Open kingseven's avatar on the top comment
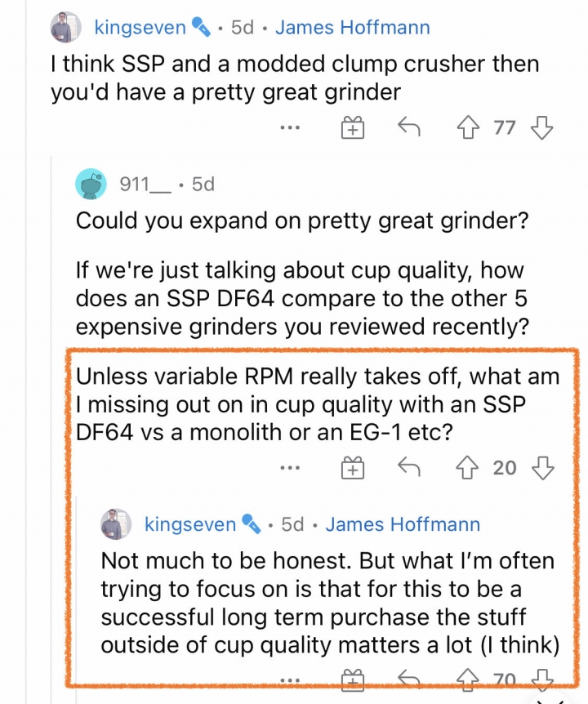This screenshot has width=588, height=704. click(65, 28)
